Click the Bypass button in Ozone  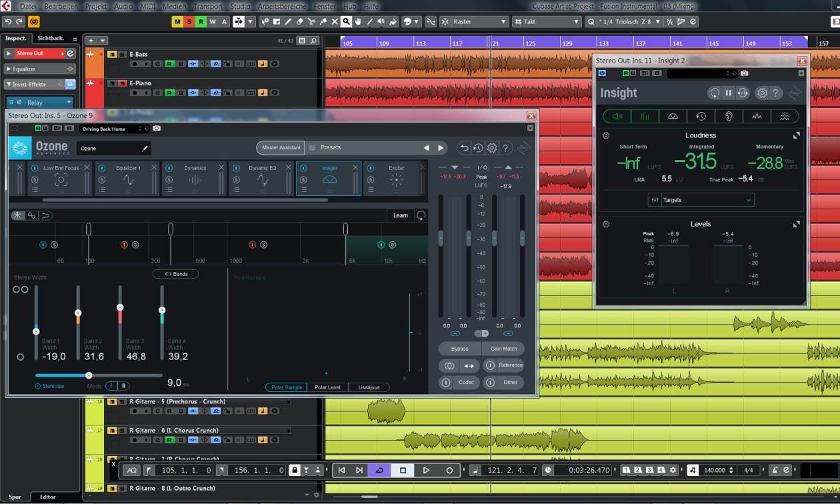(459, 349)
